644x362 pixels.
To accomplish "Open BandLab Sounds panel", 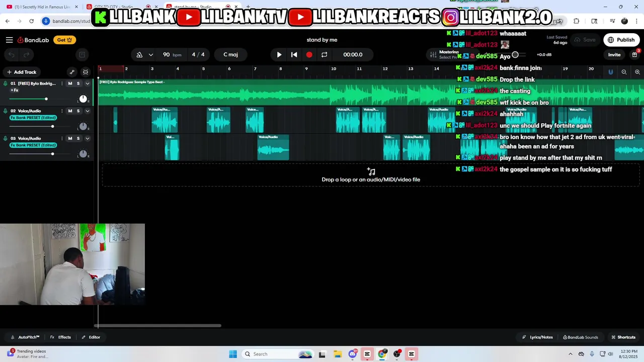I will pos(581,337).
